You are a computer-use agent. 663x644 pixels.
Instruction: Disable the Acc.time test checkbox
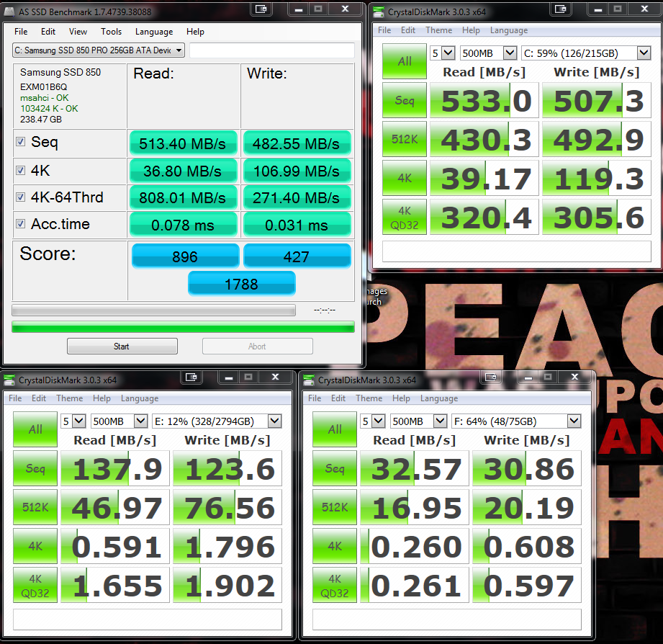[x=20, y=224]
